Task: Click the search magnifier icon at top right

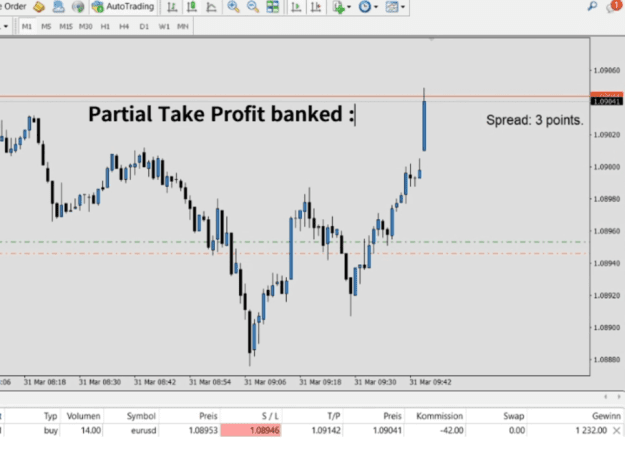Action: pos(592,6)
